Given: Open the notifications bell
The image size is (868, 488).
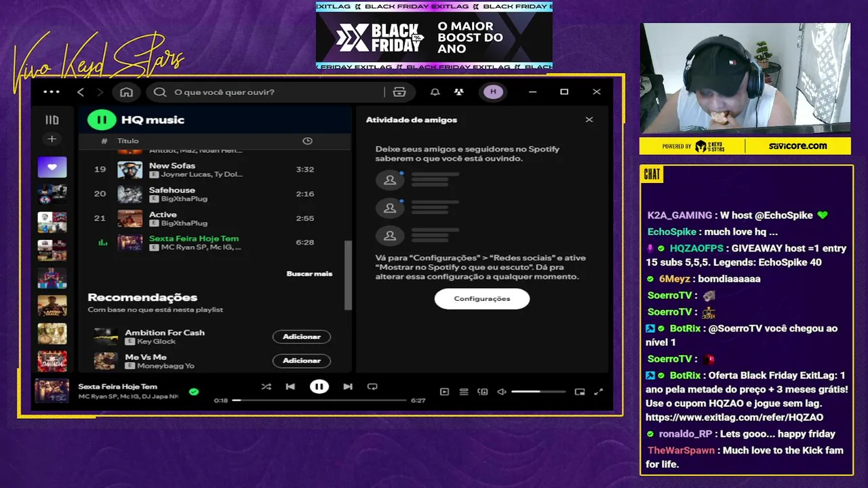Looking at the screenshot, I should (x=435, y=92).
